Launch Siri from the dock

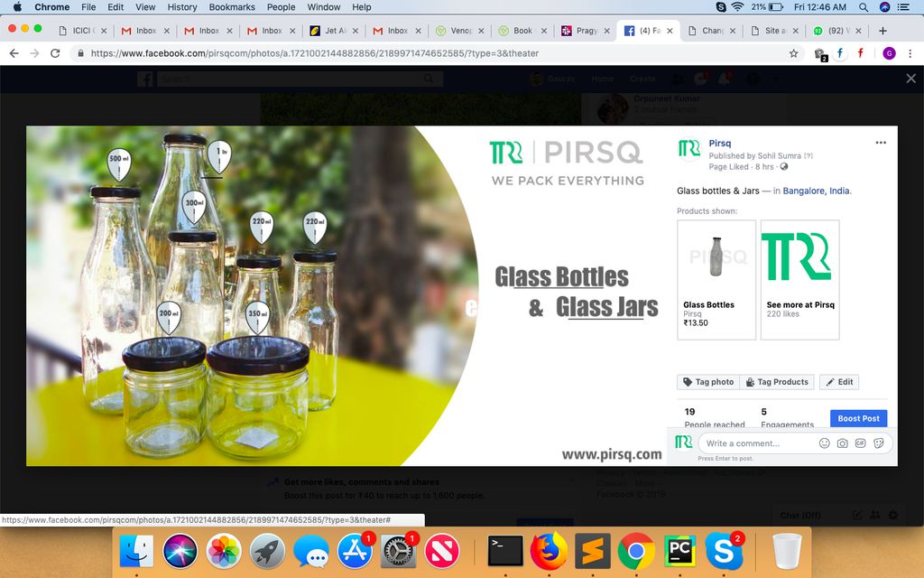coord(180,552)
